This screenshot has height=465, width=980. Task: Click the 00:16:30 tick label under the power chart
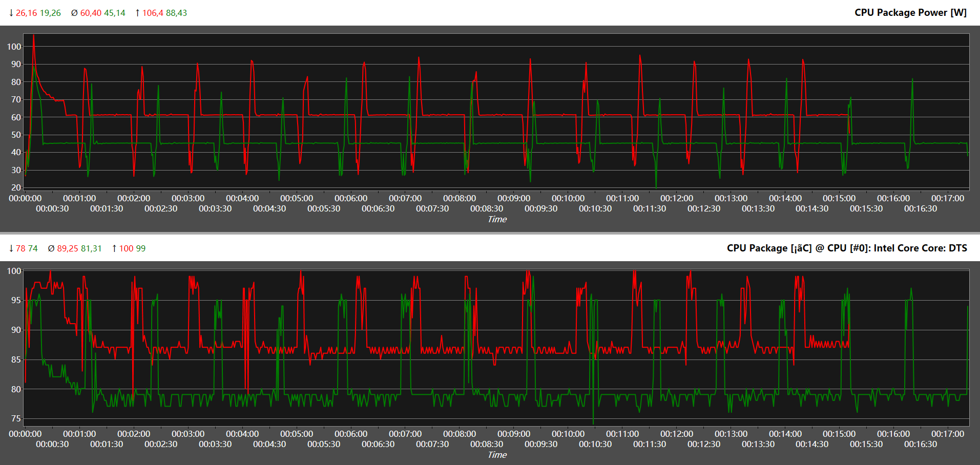(x=921, y=208)
